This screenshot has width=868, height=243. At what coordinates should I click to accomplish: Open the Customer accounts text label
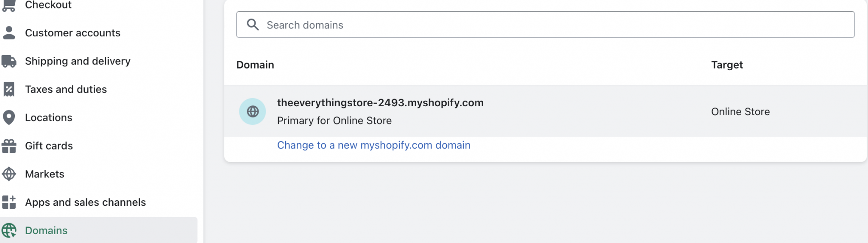point(72,33)
